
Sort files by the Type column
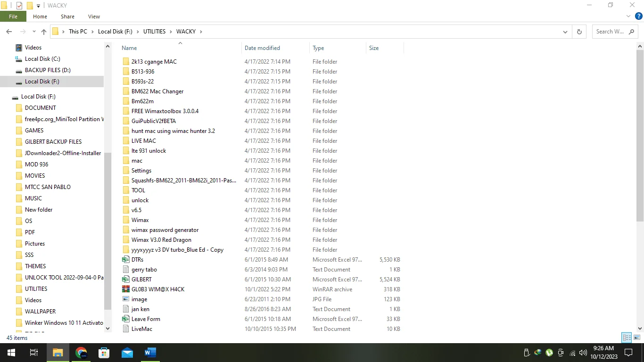[x=318, y=48]
